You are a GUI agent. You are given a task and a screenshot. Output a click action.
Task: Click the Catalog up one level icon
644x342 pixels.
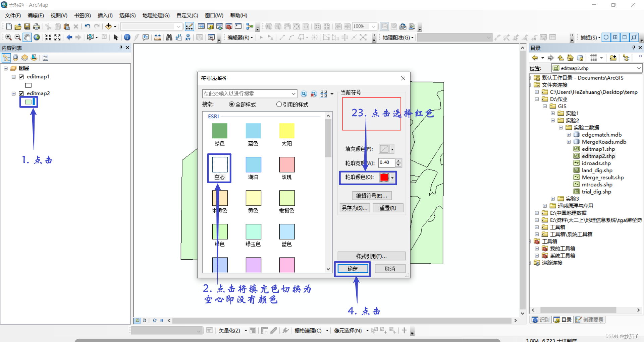(x=560, y=58)
